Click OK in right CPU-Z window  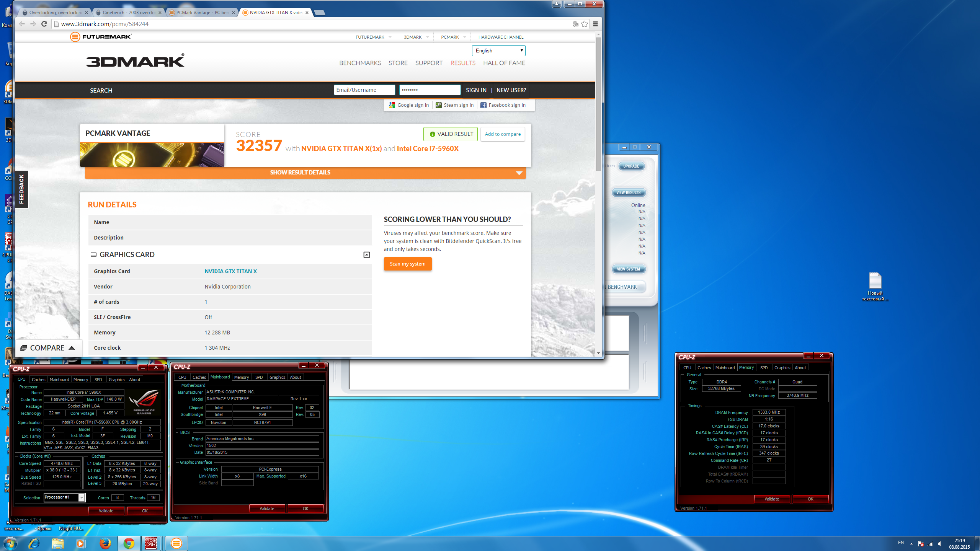click(x=810, y=499)
